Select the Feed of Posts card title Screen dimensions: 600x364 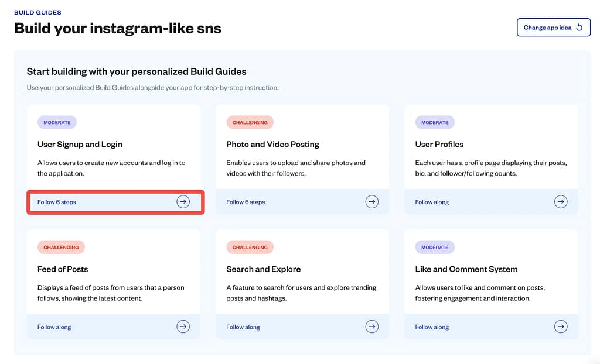click(x=63, y=269)
